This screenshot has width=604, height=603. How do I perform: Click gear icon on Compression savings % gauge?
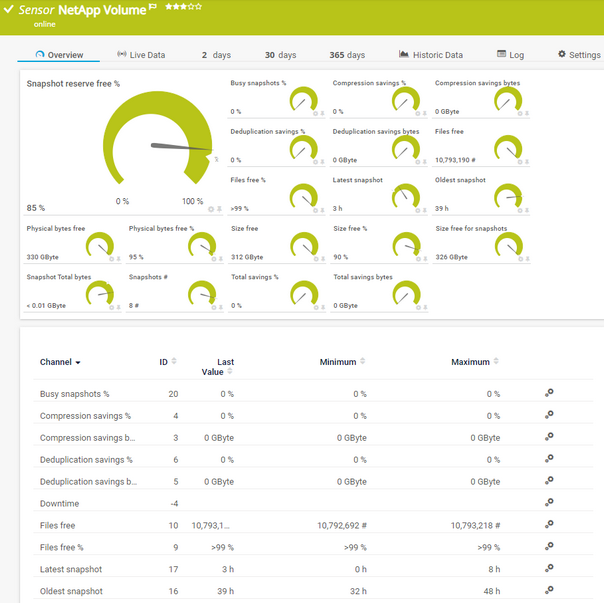[418, 113]
